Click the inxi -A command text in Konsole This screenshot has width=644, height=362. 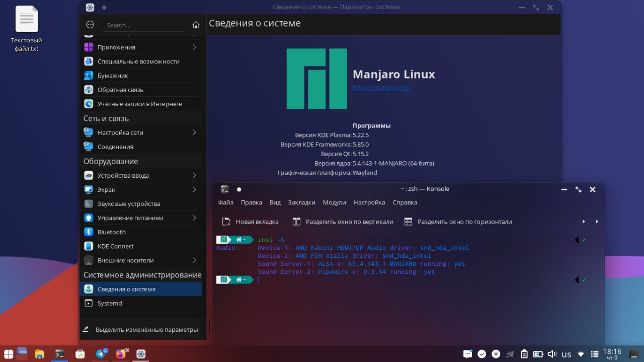pos(271,240)
